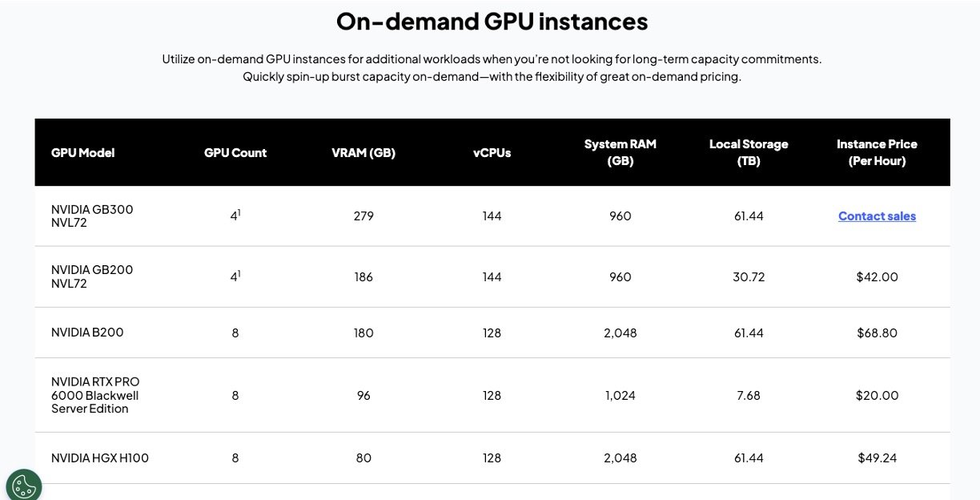
Task: Open the cookie preferences icon
Action: [23, 486]
